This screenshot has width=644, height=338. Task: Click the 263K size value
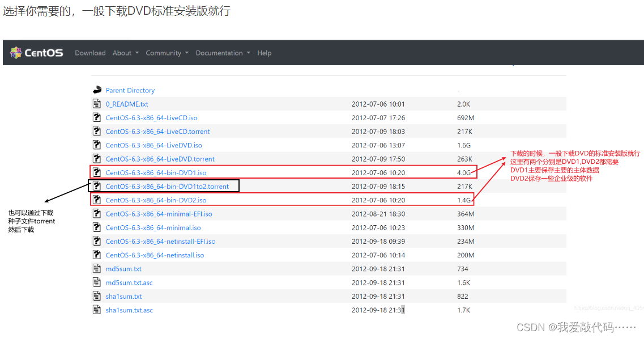point(464,159)
